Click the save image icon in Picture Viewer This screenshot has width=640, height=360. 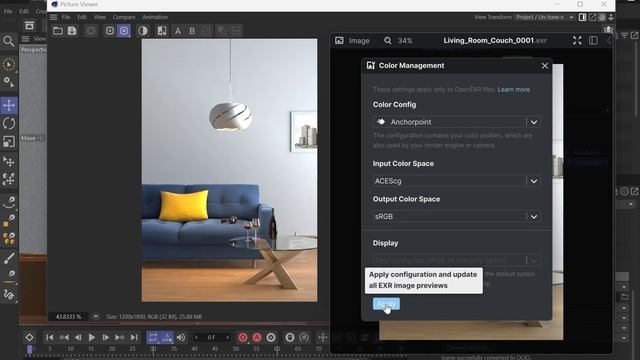(x=72, y=31)
